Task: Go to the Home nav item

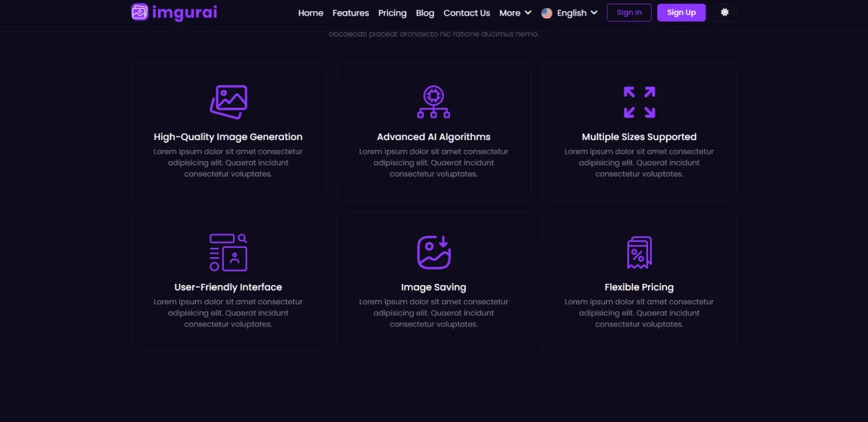Action: pos(311,13)
